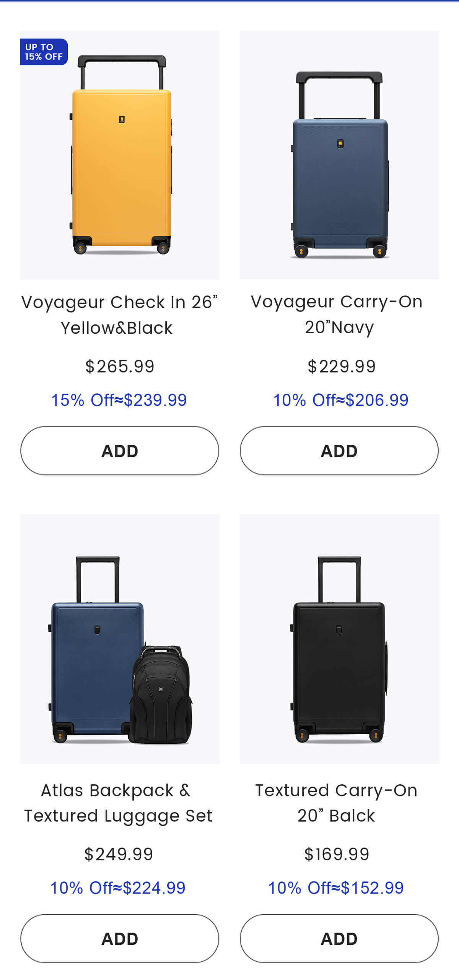Add the Atlas Backpack Luggage Set
The width and height of the screenshot is (459, 980).
click(120, 939)
